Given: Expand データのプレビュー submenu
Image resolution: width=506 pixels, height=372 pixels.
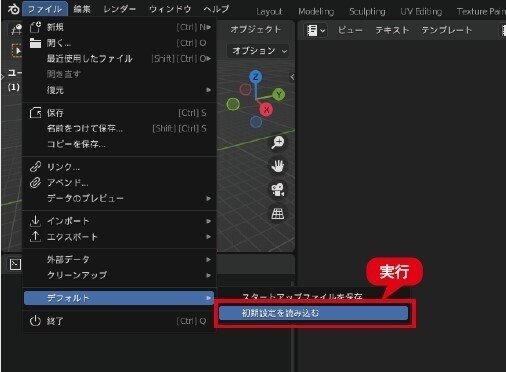Looking at the screenshot, I should pos(120,198).
